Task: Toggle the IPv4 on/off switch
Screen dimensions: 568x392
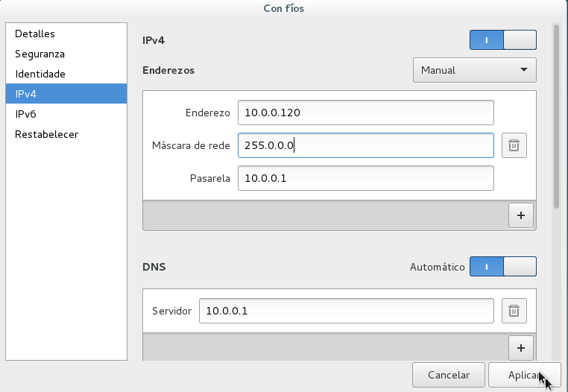Action: (503, 39)
